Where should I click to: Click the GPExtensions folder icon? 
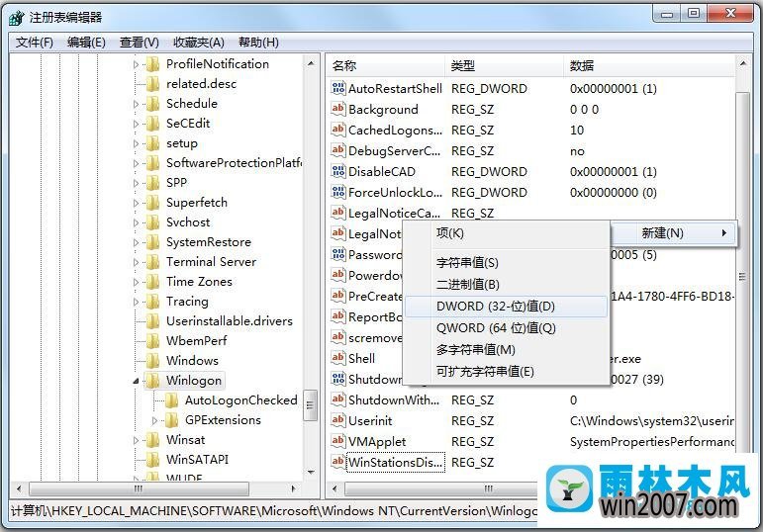point(171,420)
